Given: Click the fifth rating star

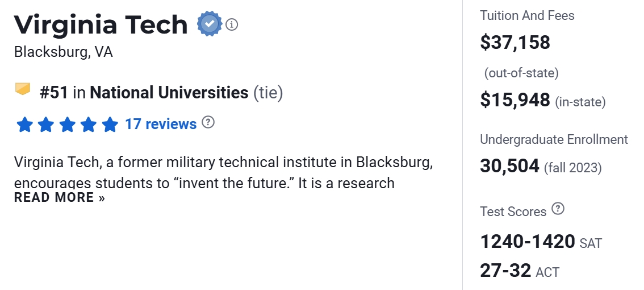Looking at the screenshot, I should click(110, 125).
